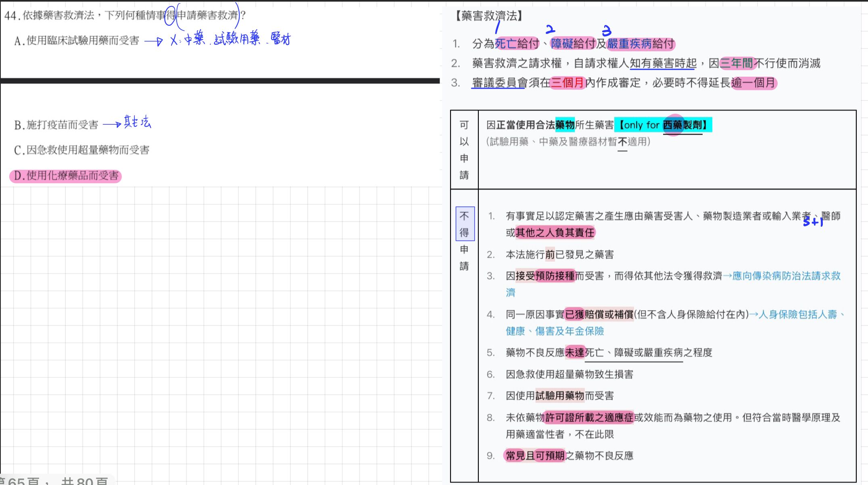Click the boxed 不得 text in table

click(465, 224)
